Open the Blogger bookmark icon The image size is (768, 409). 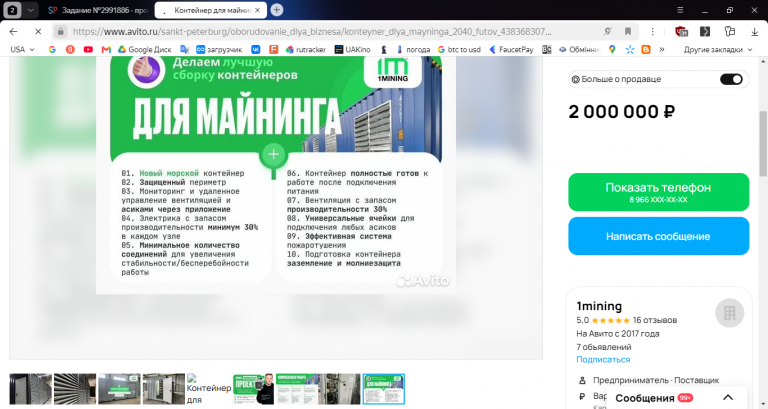tap(646, 49)
